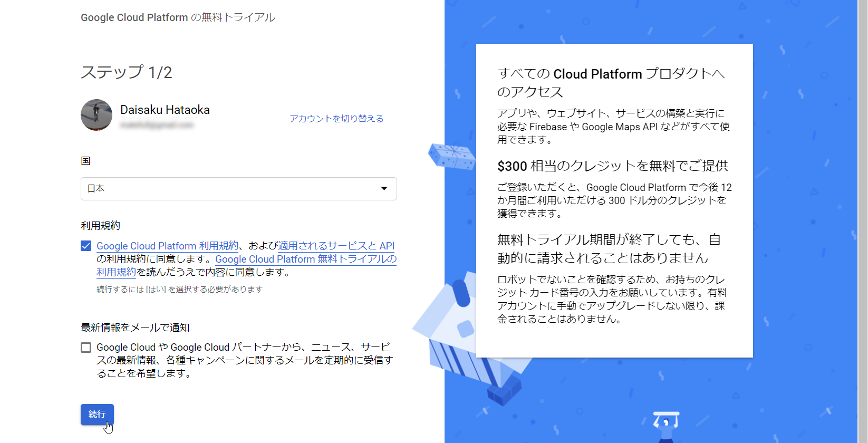Open Google Cloud Platform 利用規約 link
This screenshot has width=868, height=443.
[167, 246]
